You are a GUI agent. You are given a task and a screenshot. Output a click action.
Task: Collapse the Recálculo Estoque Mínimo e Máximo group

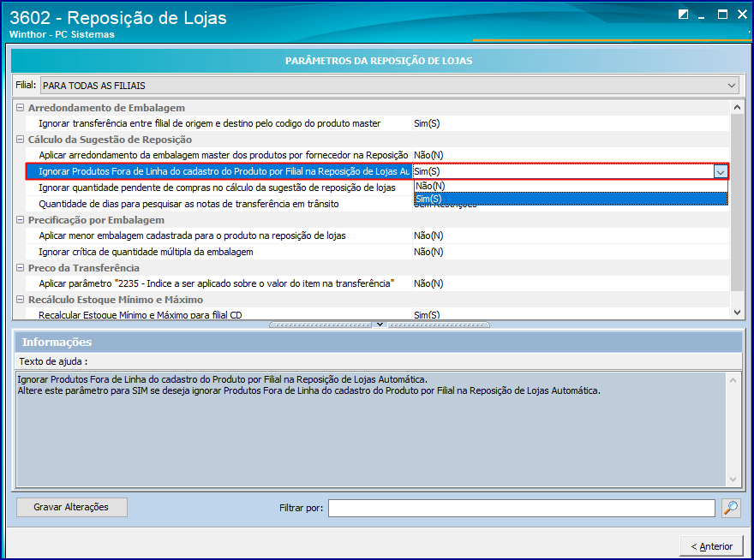point(21,300)
